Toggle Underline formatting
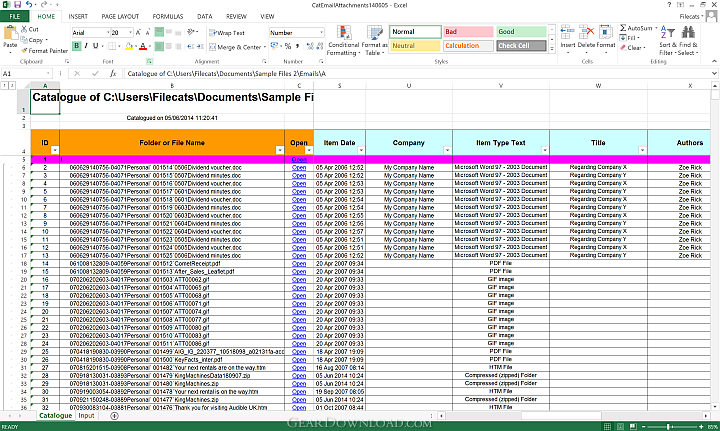Viewport: 720px width, 431px height. pos(96,46)
